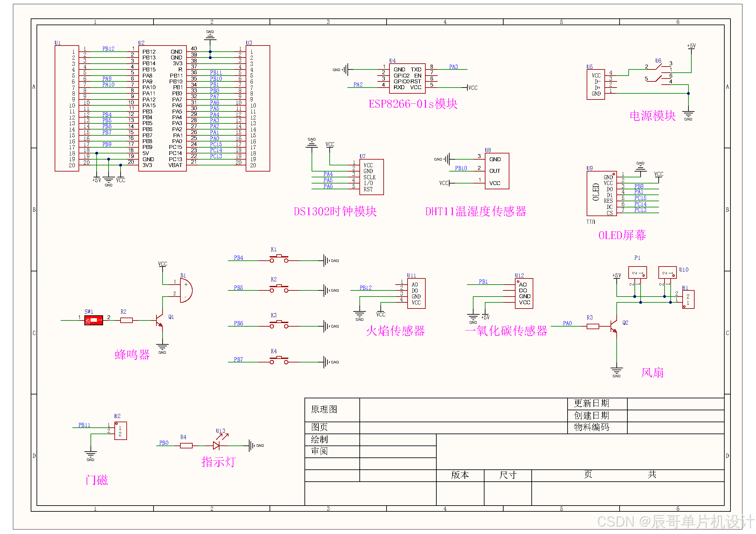Viewport: 756px width, 534px height.
Task: Select the U4 ESP8266 chip block
Action: (x=407, y=79)
